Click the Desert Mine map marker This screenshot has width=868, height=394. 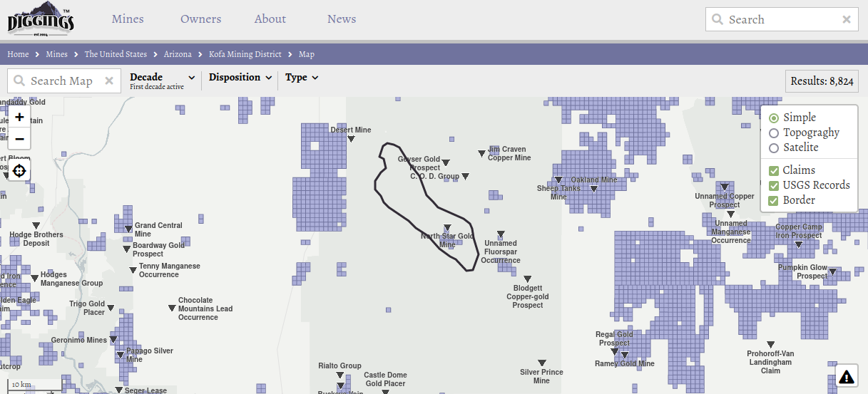[351, 139]
